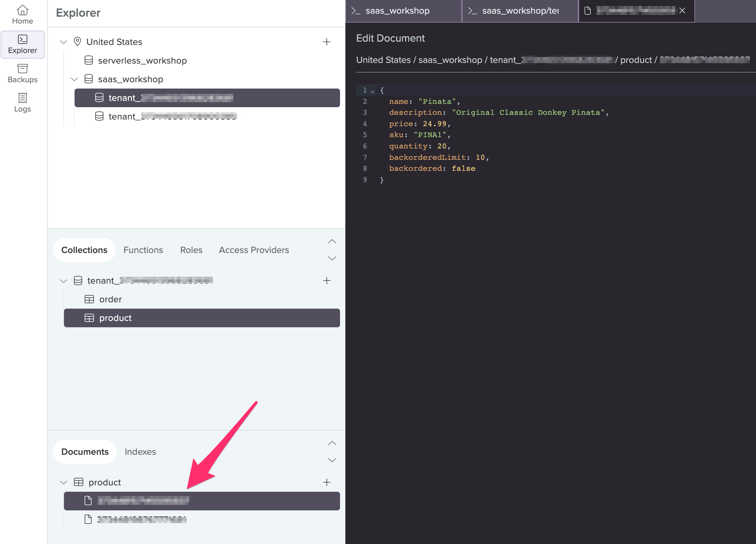
Task: Collapse tenant node in Collections panel
Action: [x=64, y=281]
